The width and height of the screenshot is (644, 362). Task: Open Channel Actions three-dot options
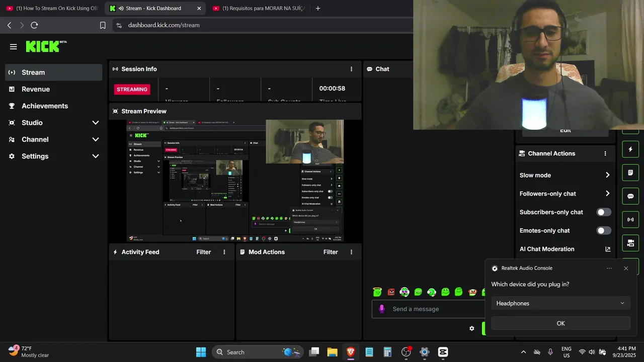pyautogui.click(x=605, y=153)
